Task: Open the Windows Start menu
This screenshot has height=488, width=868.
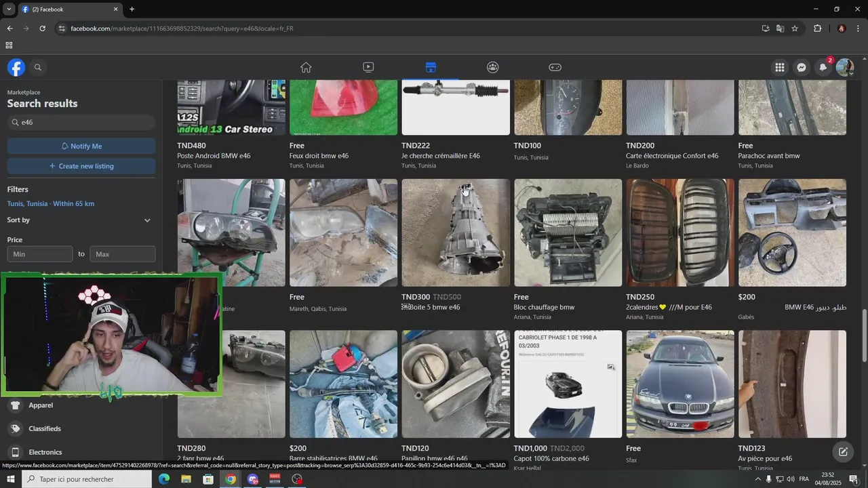Action: [x=10, y=479]
